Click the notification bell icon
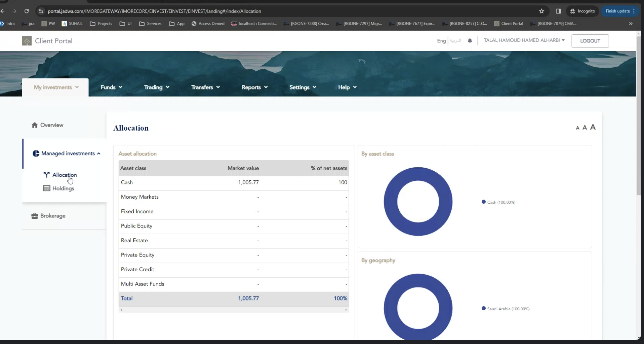Viewport: 644px width, 344px height. coord(470,41)
